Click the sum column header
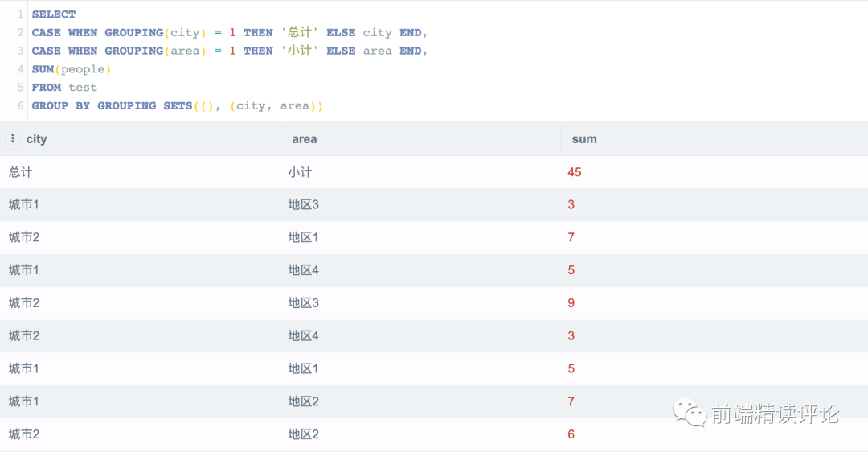 coord(584,139)
